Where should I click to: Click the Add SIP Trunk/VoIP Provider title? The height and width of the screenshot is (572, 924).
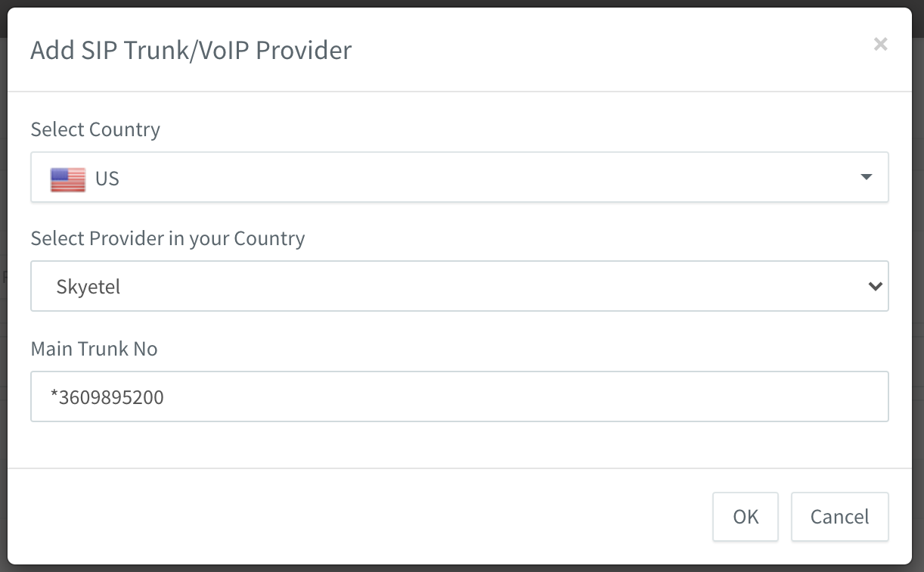click(x=191, y=50)
